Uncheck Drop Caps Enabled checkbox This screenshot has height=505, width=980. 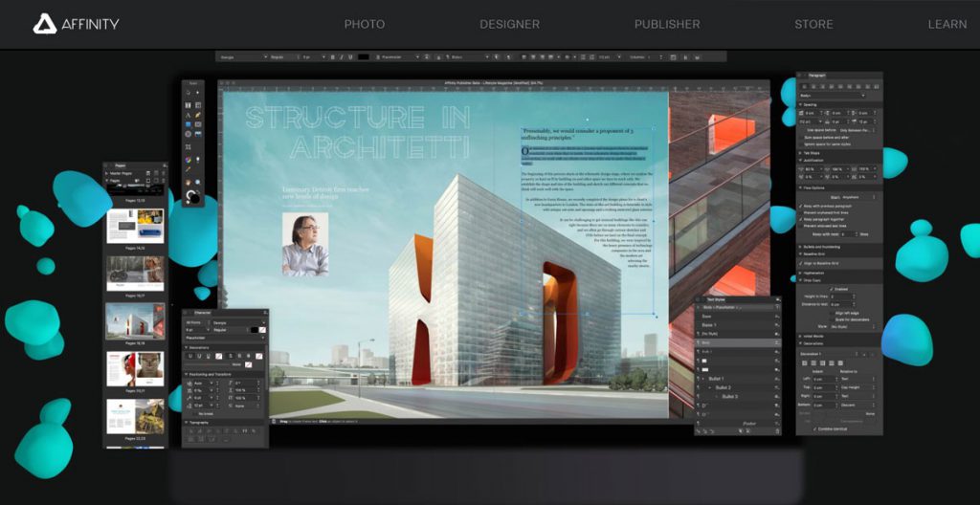point(832,289)
